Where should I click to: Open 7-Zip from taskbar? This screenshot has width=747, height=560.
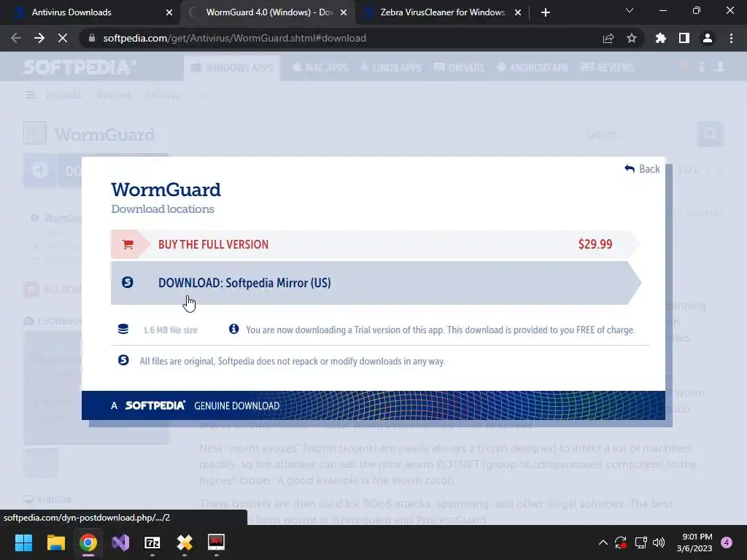coord(152,542)
